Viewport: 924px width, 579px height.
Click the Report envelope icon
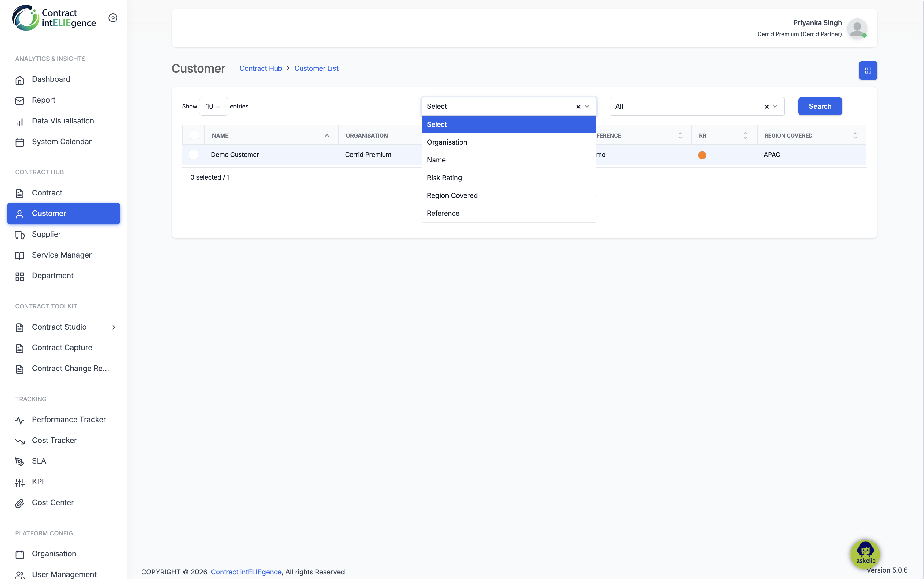pos(20,100)
